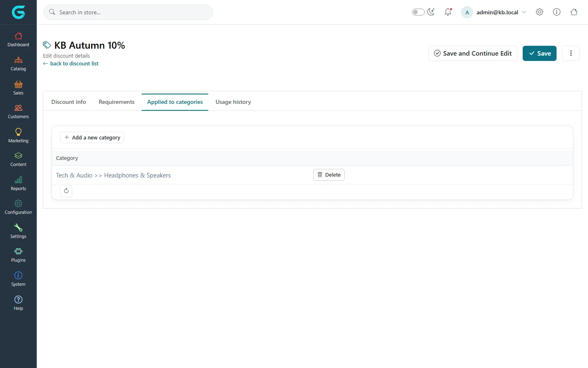
Task: Click Add a new category
Action: [92, 137]
